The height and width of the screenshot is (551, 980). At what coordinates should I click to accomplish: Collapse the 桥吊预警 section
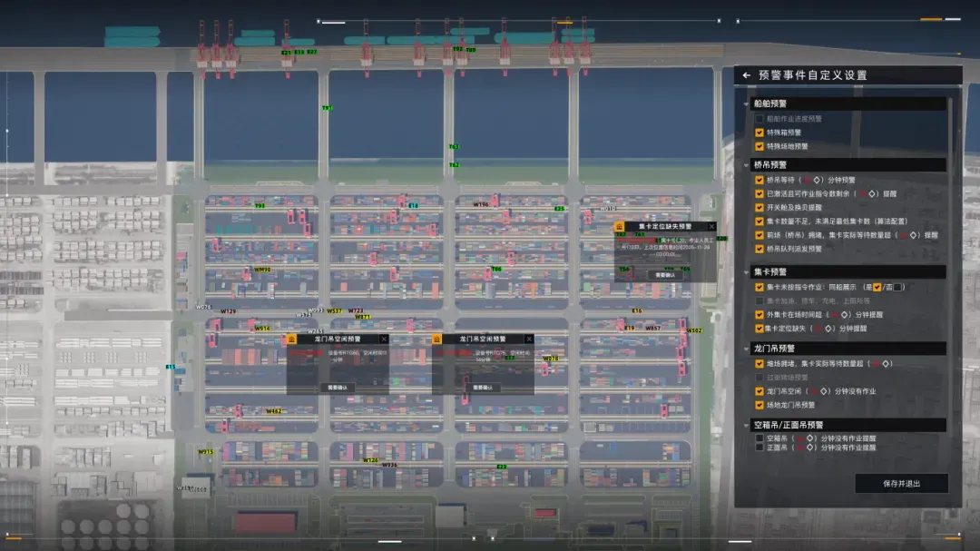[x=746, y=165]
